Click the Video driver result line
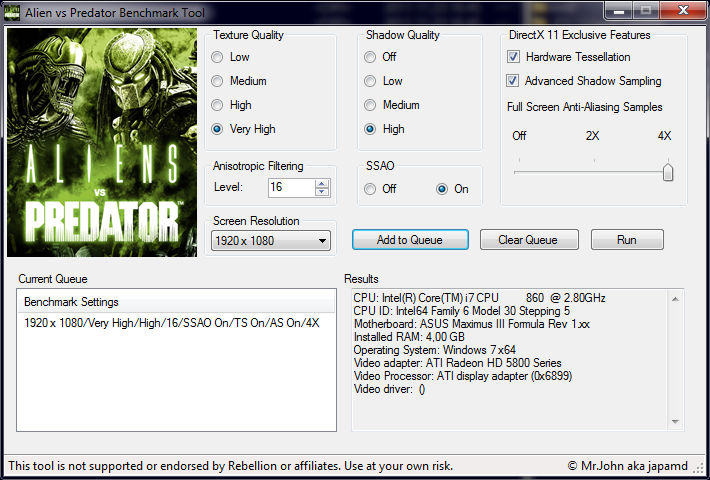Viewport: 710px width, 480px height. (x=389, y=389)
